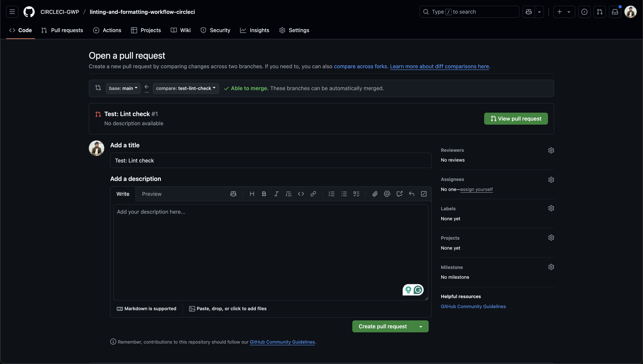The height and width of the screenshot is (364, 643).
Task: Insert a numbered list in the description
Action: 331,194
